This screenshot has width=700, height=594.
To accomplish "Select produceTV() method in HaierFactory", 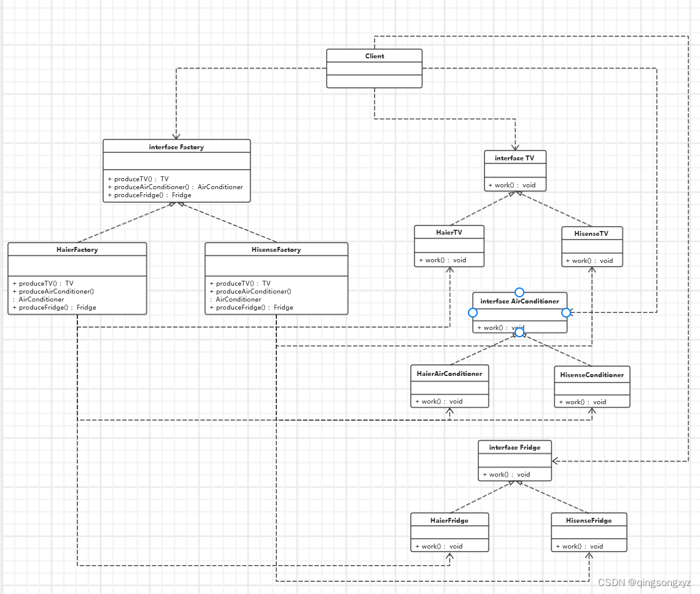I will 43,283.
